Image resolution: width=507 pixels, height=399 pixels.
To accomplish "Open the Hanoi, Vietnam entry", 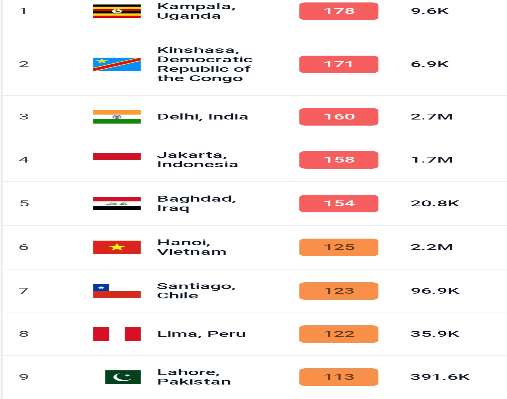I will [192, 247].
